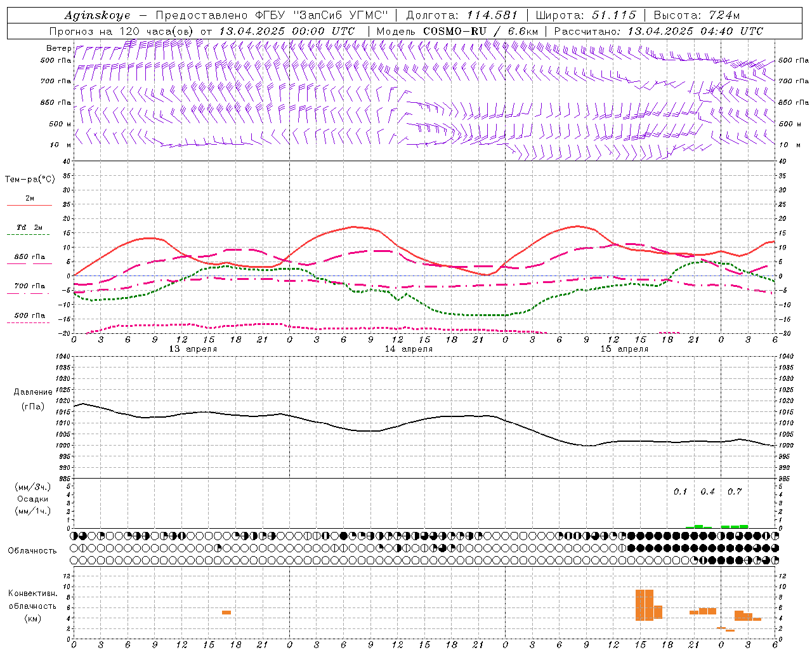Click the forecast start time "13.04.2025 00:00 UTC"
Screen dimensions: 812x650
(287, 31)
